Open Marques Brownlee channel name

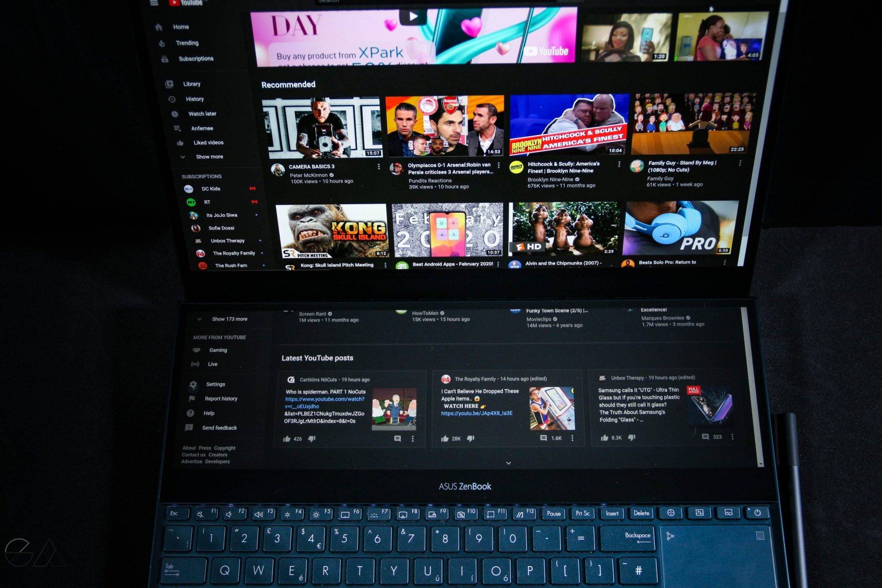point(663,318)
